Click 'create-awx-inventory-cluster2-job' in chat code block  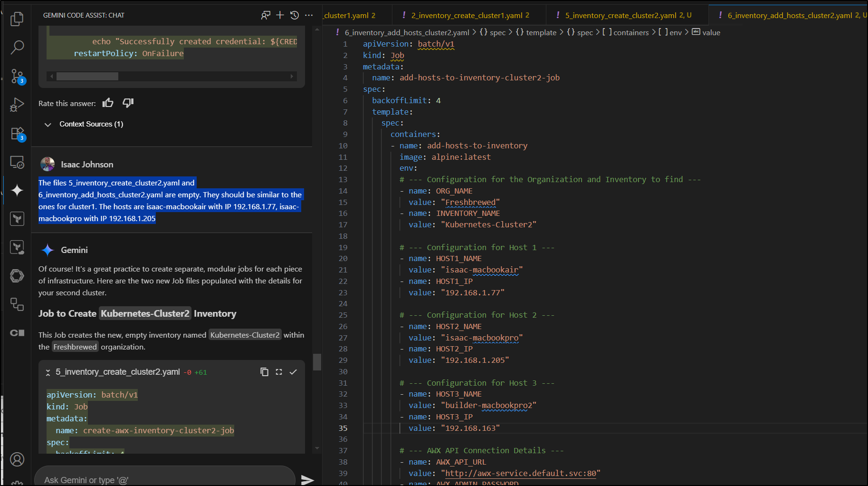click(x=159, y=430)
